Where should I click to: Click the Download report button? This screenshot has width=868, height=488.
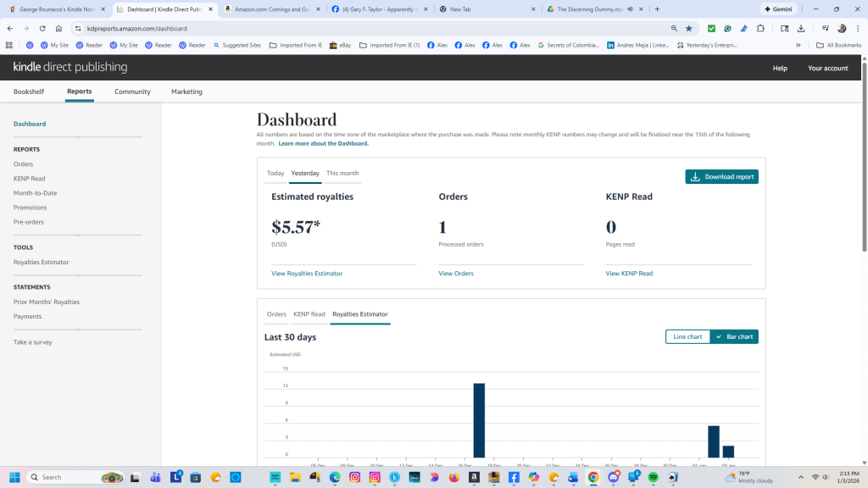click(x=721, y=177)
